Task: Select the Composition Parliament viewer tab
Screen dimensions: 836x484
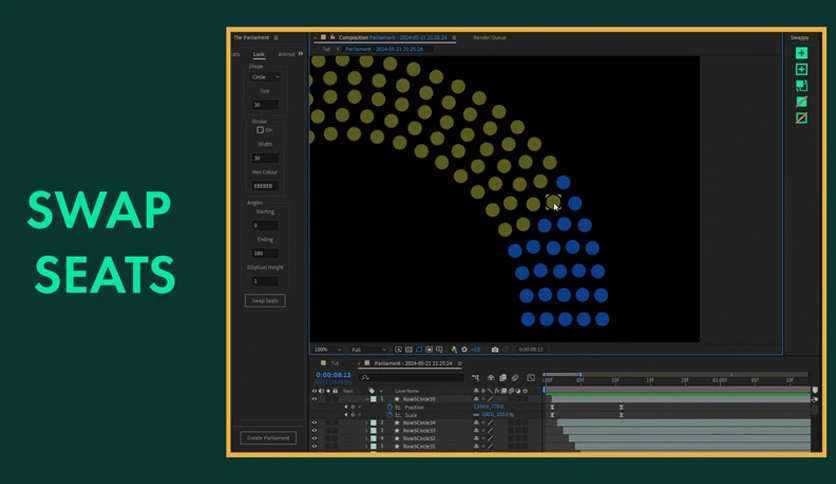Action: coord(393,38)
